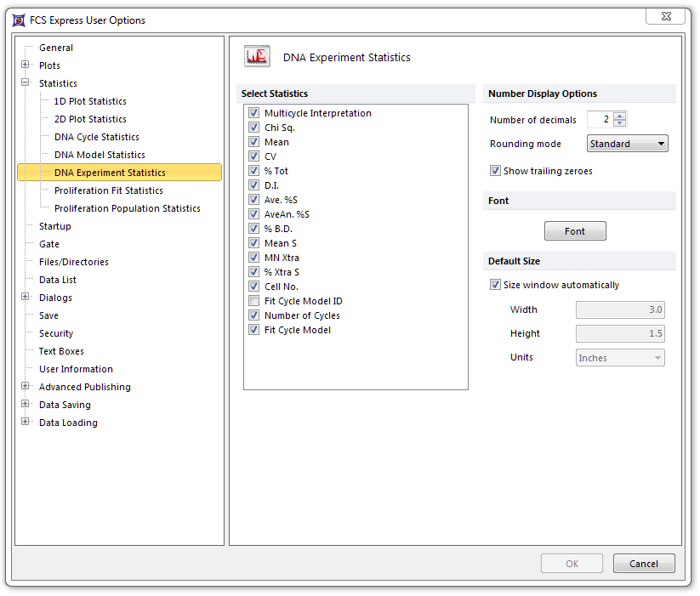Expand the Data Loading tree node

[26, 423]
